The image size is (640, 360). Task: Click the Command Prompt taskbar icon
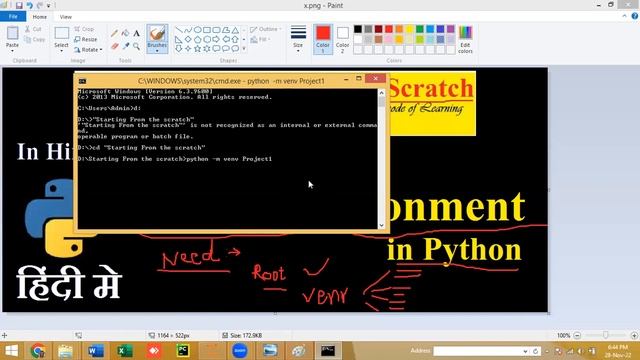pyautogui.click(x=328, y=351)
